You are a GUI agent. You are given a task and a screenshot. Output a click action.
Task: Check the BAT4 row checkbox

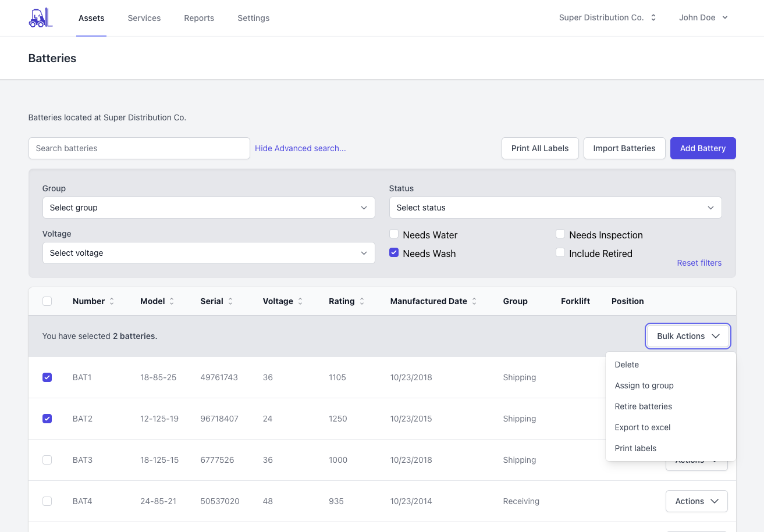tap(47, 501)
